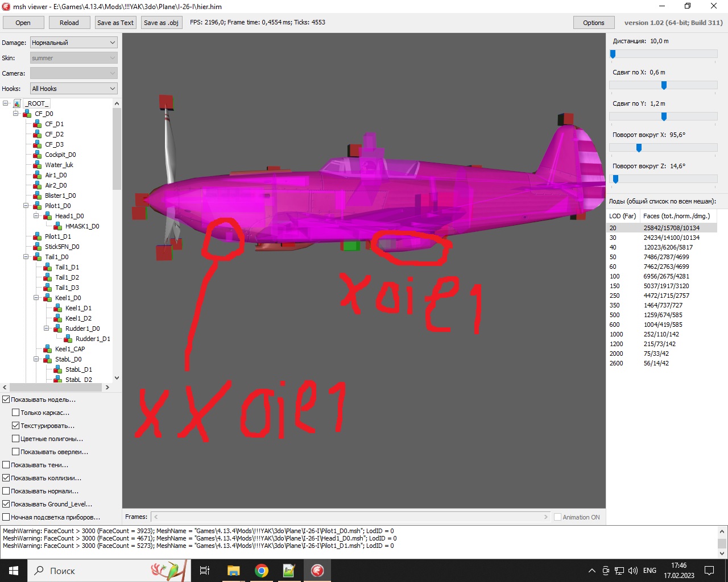Select LOD row 1000 in the list

663,334
